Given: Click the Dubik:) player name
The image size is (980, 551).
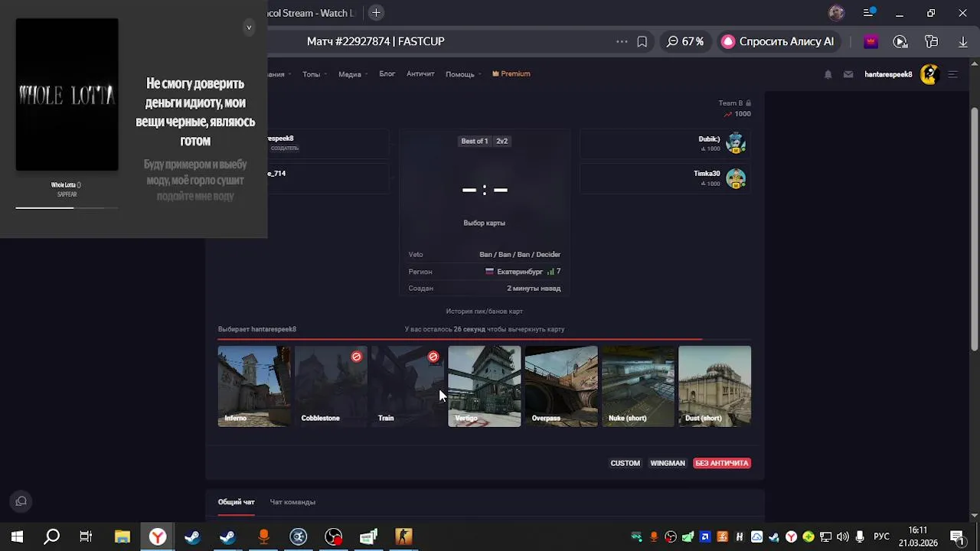Looking at the screenshot, I should tap(709, 139).
